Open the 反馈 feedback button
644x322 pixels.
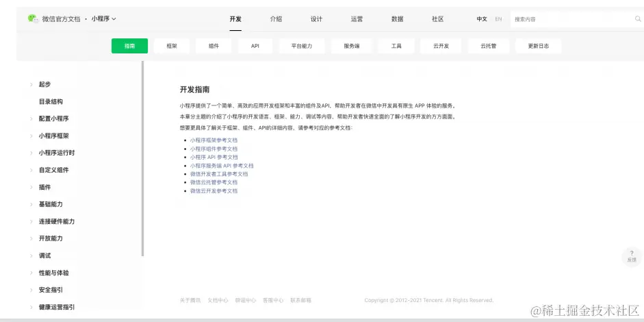point(632,257)
